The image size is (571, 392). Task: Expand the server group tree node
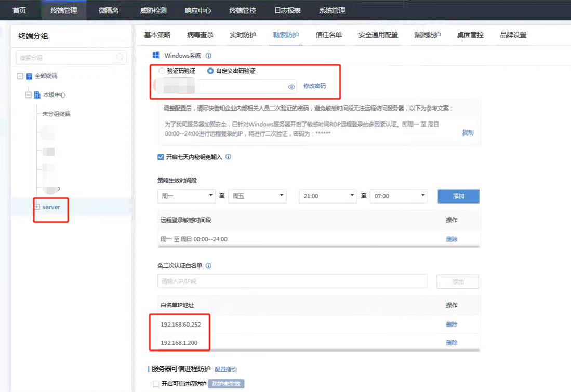coord(37,207)
